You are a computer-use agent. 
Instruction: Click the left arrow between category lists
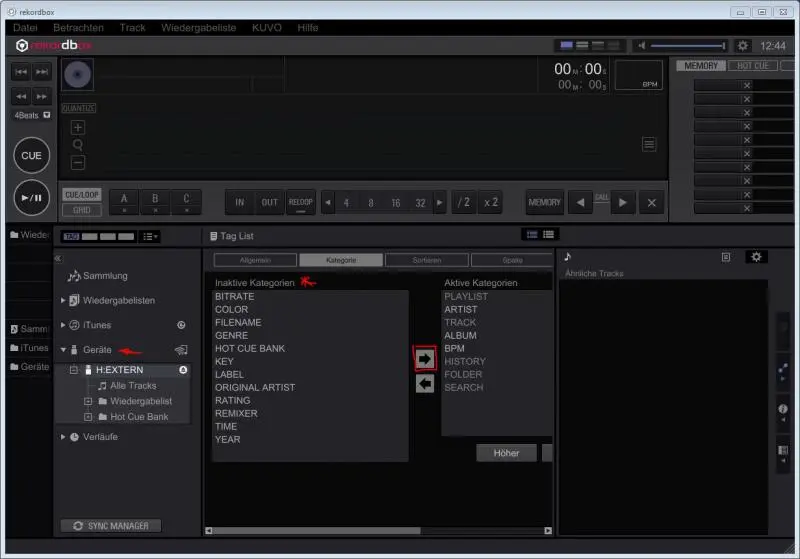tap(425, 383)
